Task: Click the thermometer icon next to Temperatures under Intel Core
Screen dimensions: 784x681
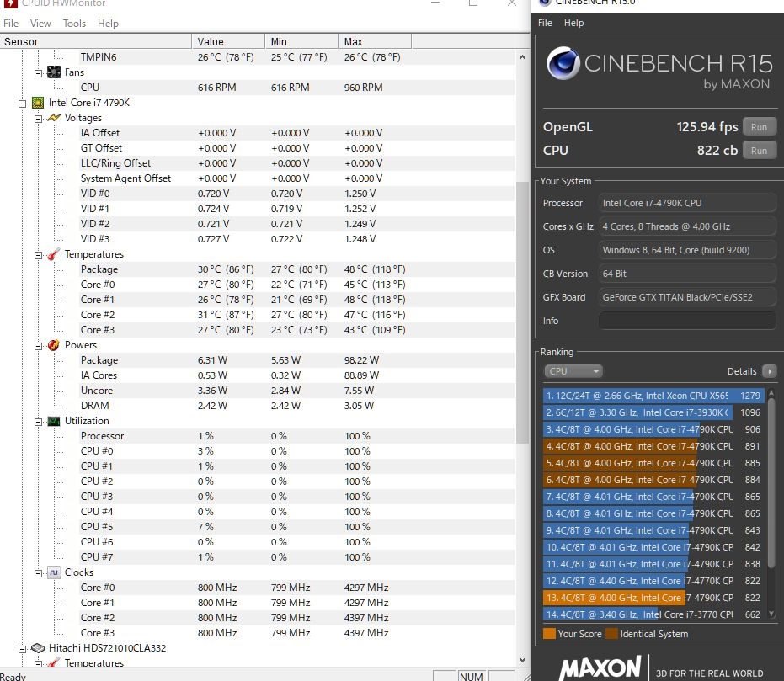Action: pos(54,254)
